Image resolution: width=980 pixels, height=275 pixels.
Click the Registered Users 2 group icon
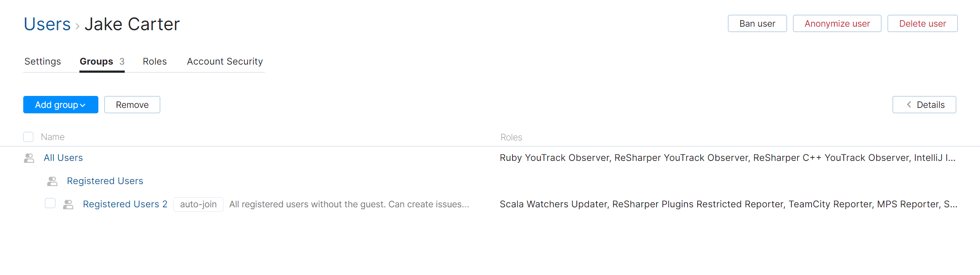click(68, 205)
